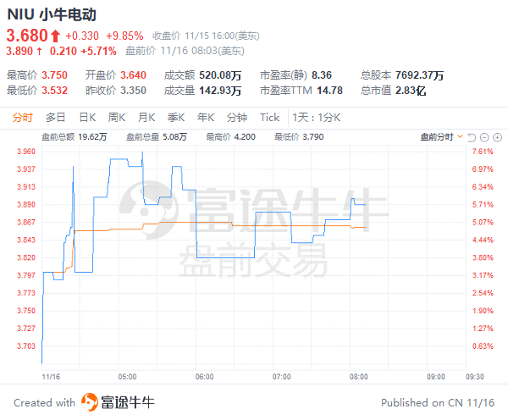Click the +5.71% pre-market change
Viewport: 508px width, 420px height.
(98, 51)
